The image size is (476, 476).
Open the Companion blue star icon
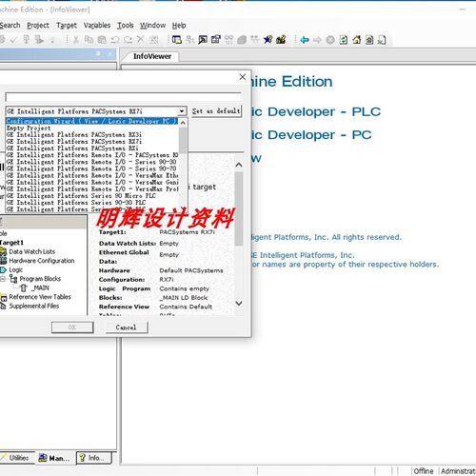pyautogui.click(x=268, y=40)
